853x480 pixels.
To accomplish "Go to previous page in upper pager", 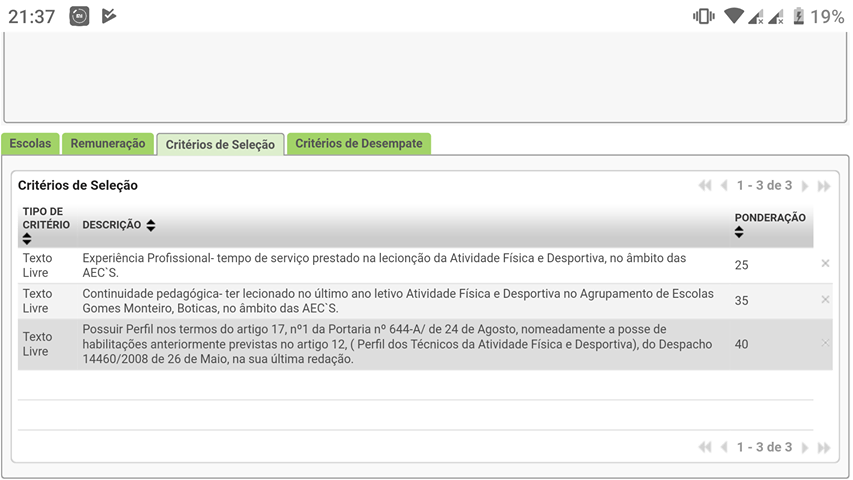I will pos(724,186).
